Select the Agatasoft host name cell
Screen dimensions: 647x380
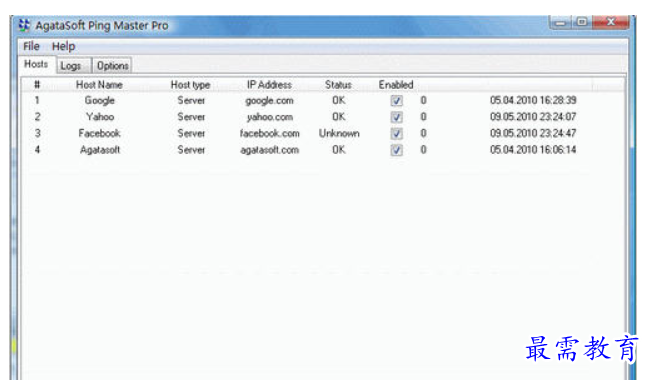(100, 150)
